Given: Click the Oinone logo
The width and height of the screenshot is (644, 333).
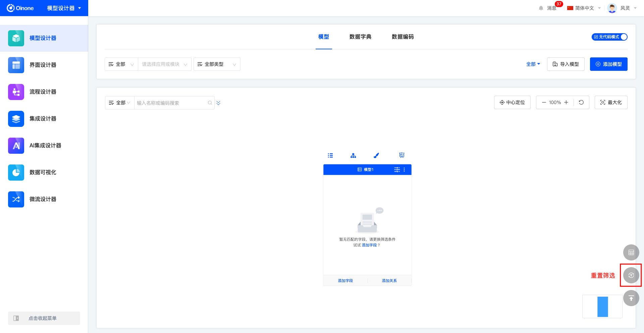Looking at the screenshot, I should click(20, 8).
